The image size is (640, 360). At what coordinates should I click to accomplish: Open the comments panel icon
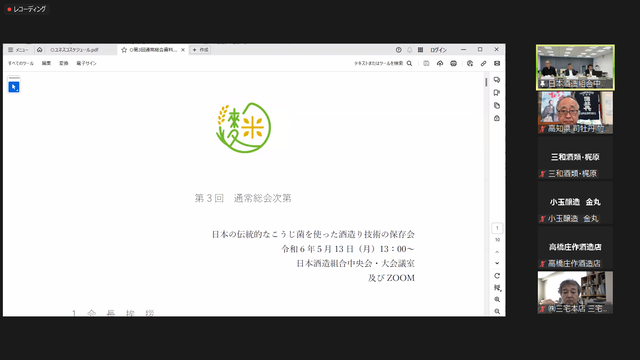(x=497, y=80)
